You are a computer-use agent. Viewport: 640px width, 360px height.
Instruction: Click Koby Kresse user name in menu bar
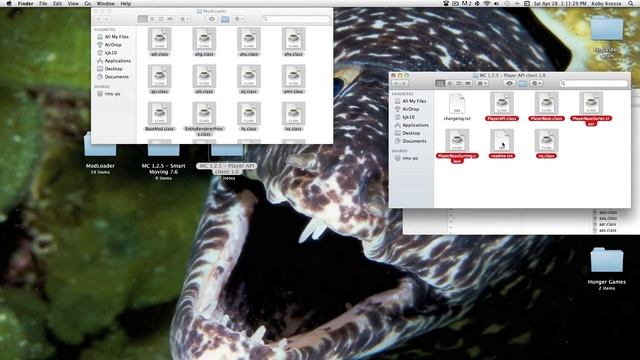[606, 3]
